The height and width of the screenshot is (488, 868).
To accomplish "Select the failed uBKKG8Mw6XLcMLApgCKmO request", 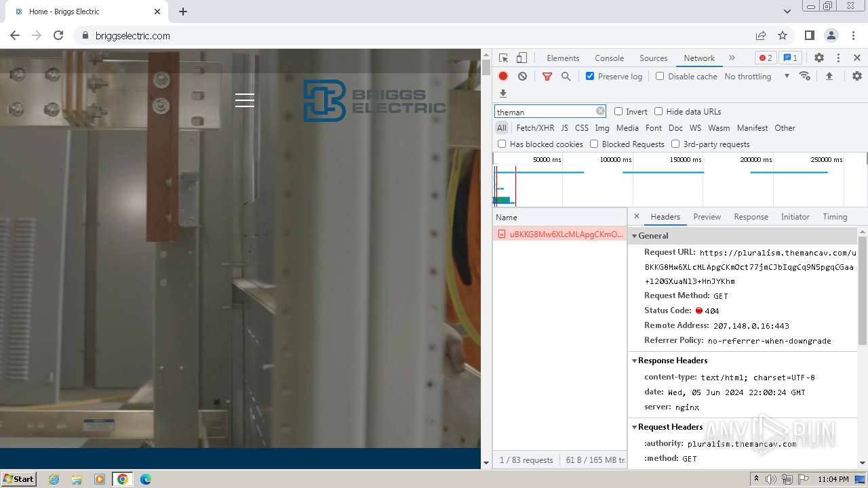I will (x=560, y=234).
